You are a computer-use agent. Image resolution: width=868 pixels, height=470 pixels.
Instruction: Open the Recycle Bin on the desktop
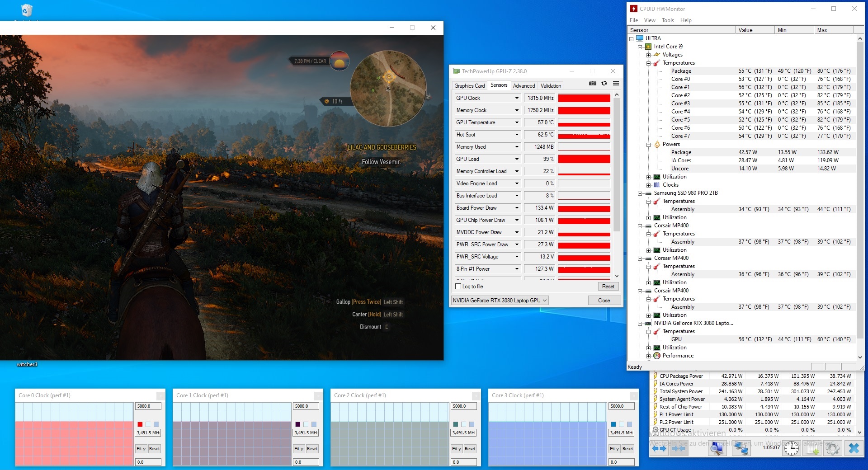(x=26, y=10)
